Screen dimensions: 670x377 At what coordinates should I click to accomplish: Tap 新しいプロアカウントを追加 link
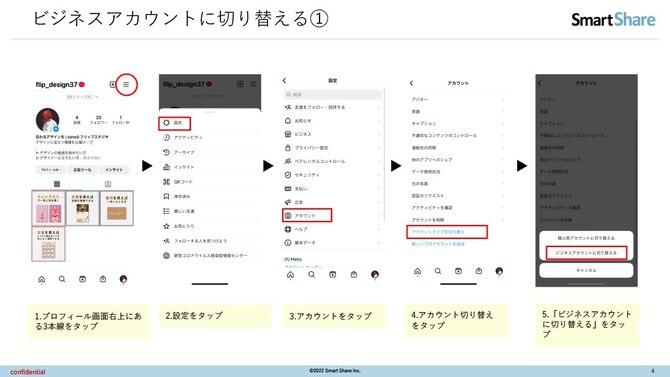(x=438, y=244)
